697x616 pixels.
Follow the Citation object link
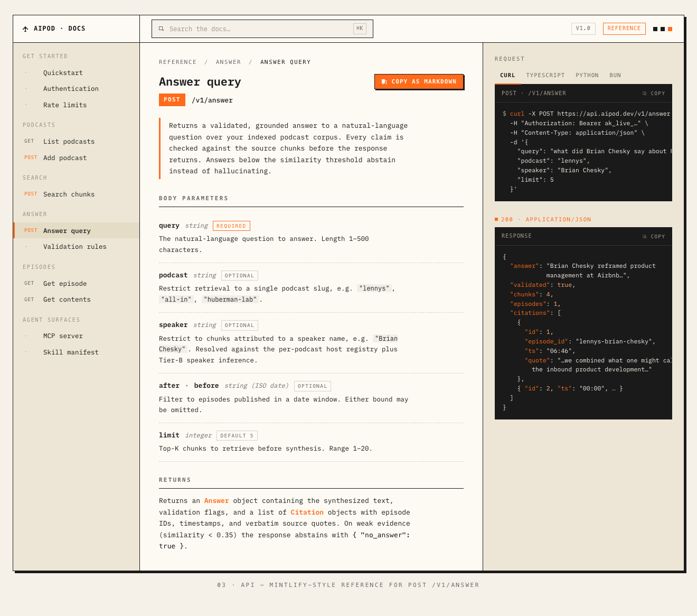307,512
